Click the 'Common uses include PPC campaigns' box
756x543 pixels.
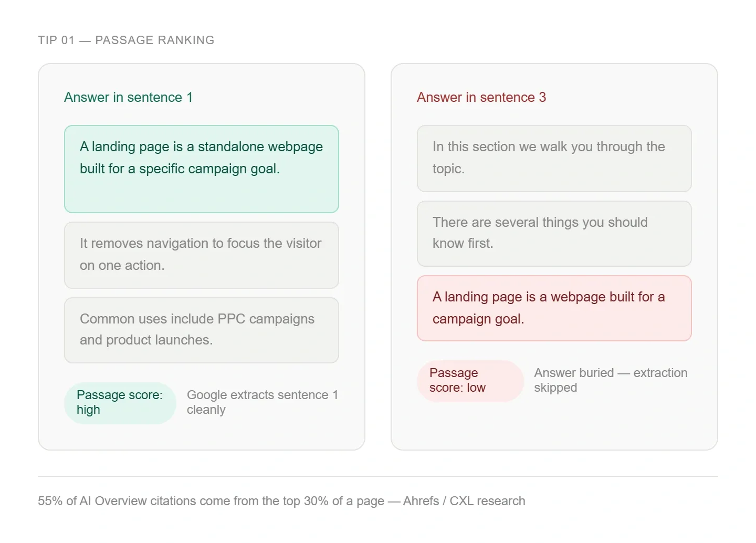201,330
